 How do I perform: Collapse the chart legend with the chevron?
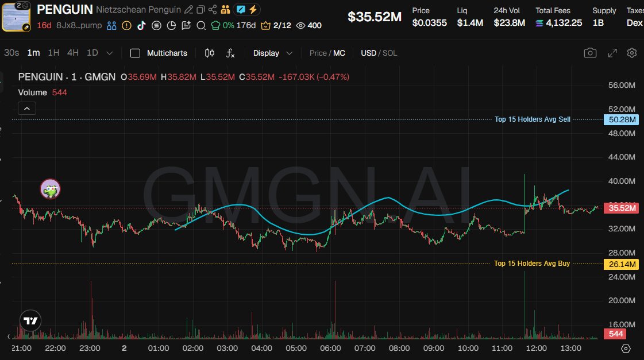click(26, 108)
